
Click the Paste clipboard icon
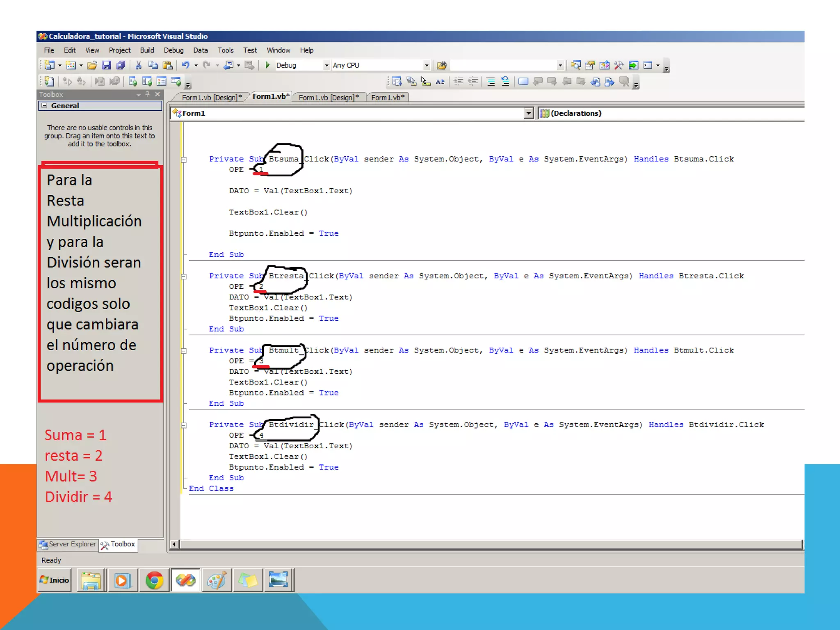[x=167, y=65]
